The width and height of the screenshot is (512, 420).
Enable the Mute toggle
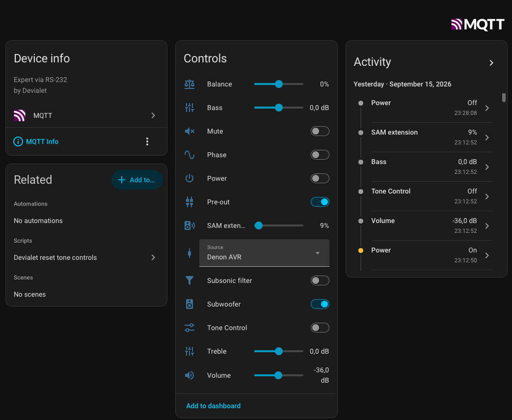(320, 131)
